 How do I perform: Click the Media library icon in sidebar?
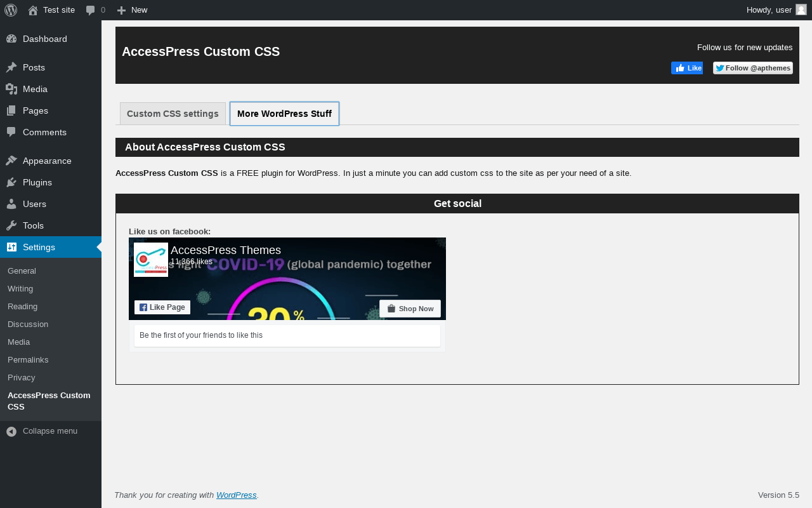click(11, 89)
